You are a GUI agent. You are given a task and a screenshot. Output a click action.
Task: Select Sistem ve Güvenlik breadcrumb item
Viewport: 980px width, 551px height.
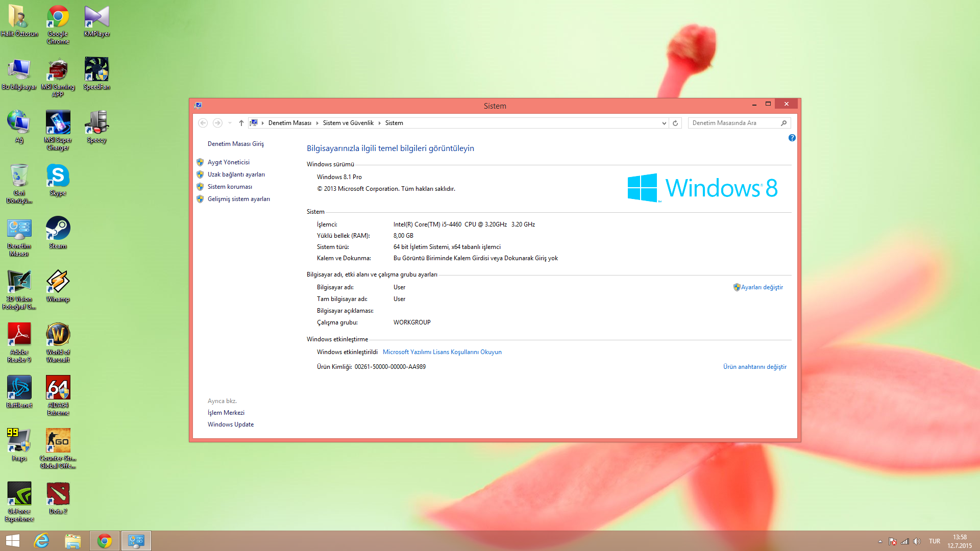point(348,123)
